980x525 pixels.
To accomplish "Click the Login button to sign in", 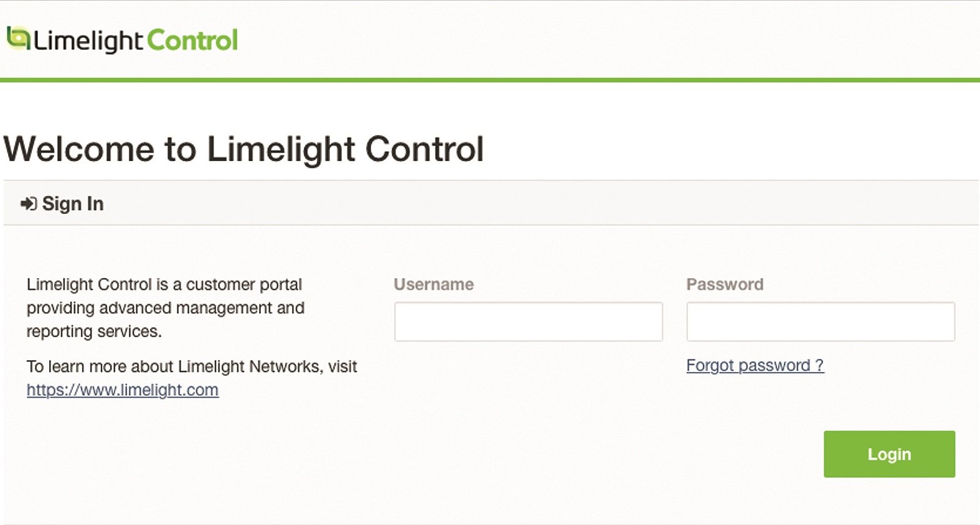I will 889,453.
